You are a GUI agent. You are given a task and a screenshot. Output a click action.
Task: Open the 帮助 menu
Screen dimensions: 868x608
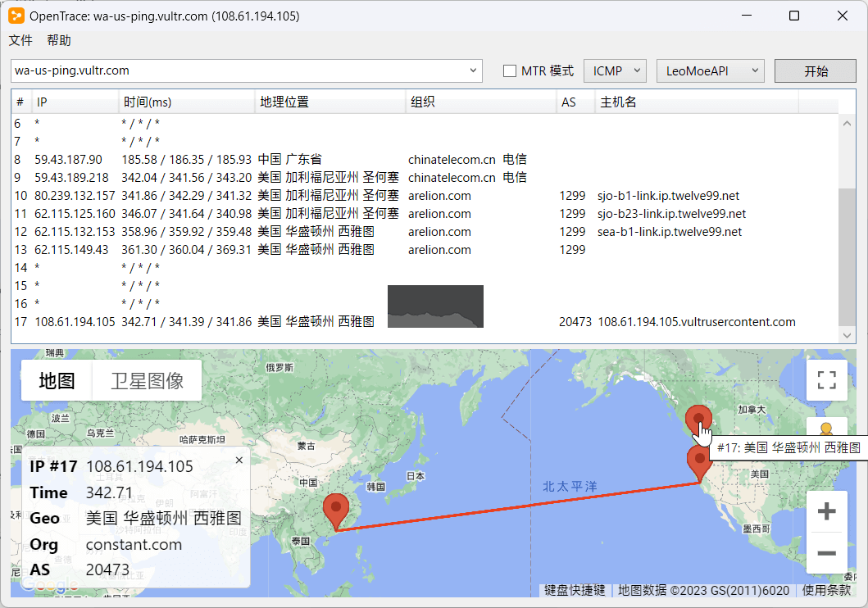point(59,40)
